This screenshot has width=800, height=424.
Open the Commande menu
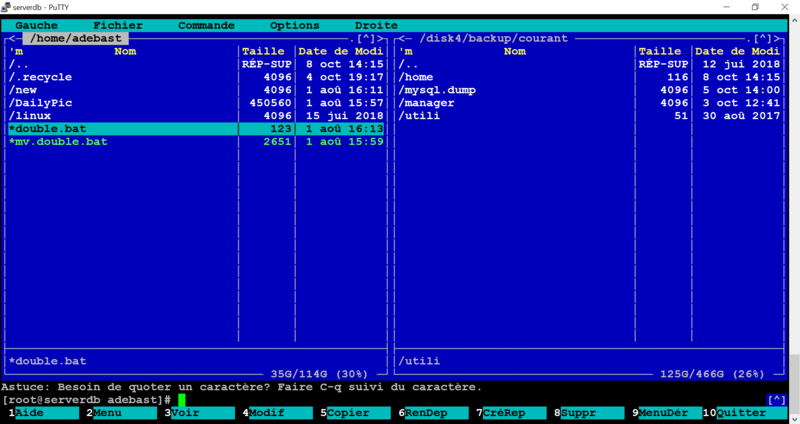coord(206,26)
